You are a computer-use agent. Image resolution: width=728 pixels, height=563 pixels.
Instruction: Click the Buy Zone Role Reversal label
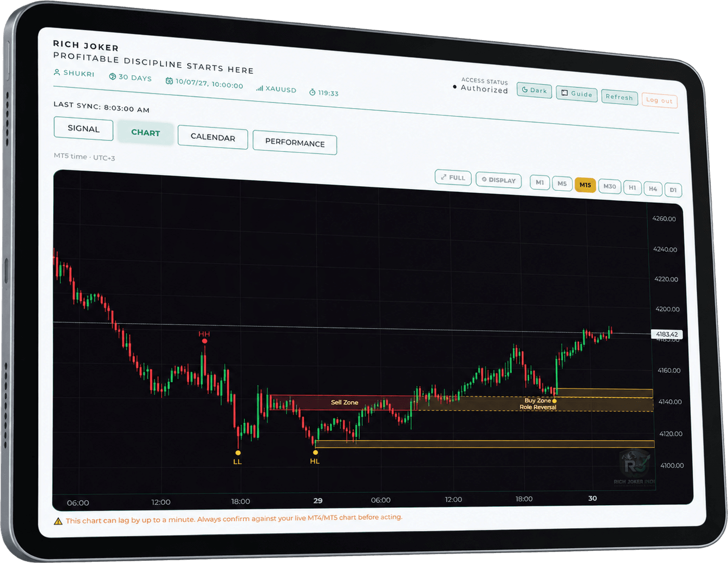tap(538, 404)
